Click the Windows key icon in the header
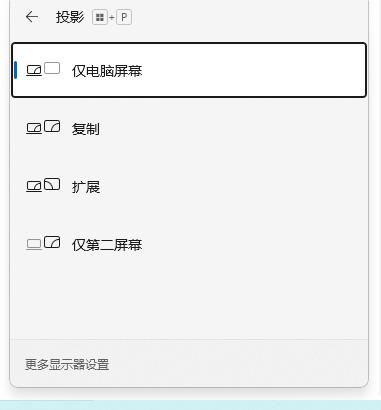Image resolution: width=381 pixels, height=410 pixels. click(100, 18)
